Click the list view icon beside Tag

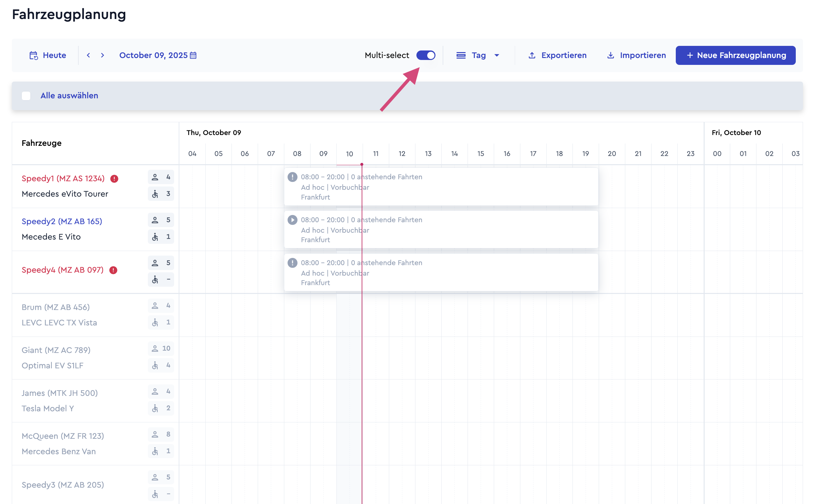(461, 55)
